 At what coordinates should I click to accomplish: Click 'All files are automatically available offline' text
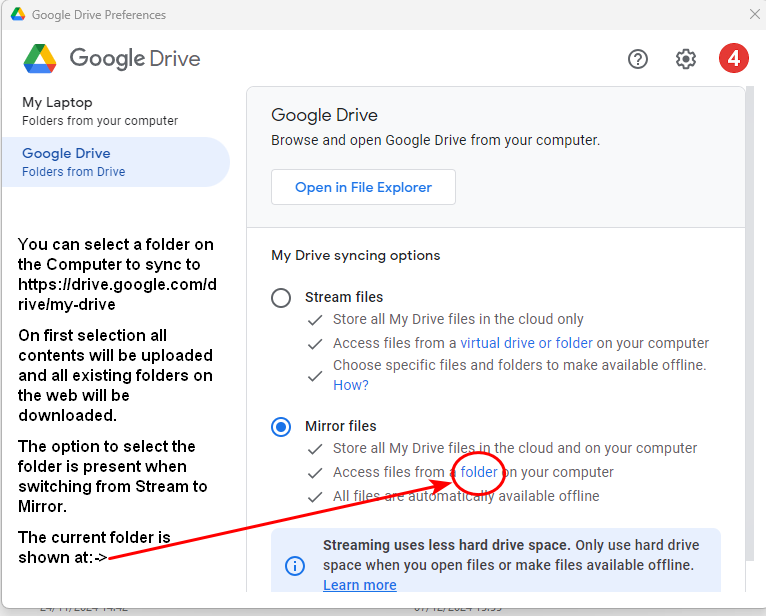click(x=466, y=496)
